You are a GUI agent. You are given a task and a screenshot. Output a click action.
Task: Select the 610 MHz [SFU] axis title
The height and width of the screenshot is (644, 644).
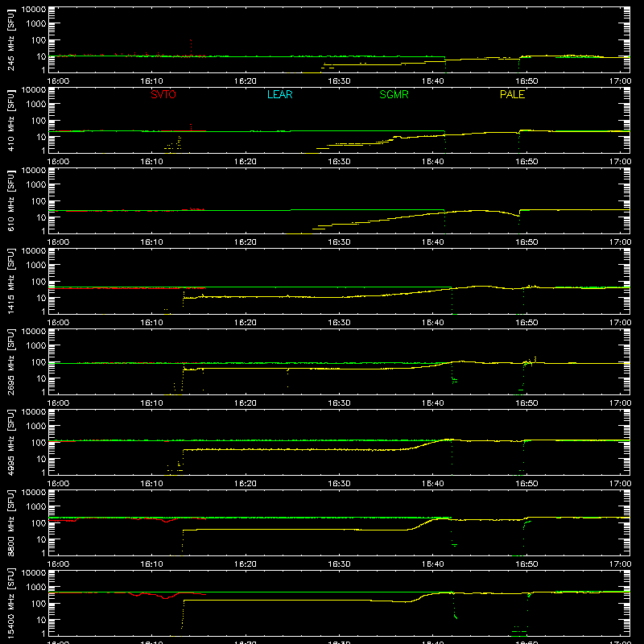click(11, 200)
